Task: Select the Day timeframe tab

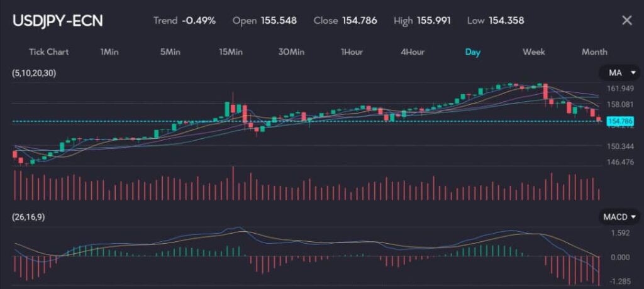Action: (x=472, y=52)
